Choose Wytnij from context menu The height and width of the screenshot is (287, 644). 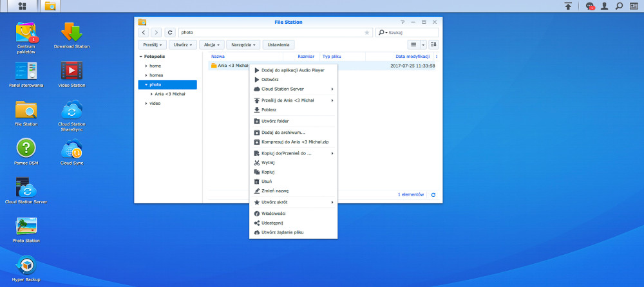(293, 163)
